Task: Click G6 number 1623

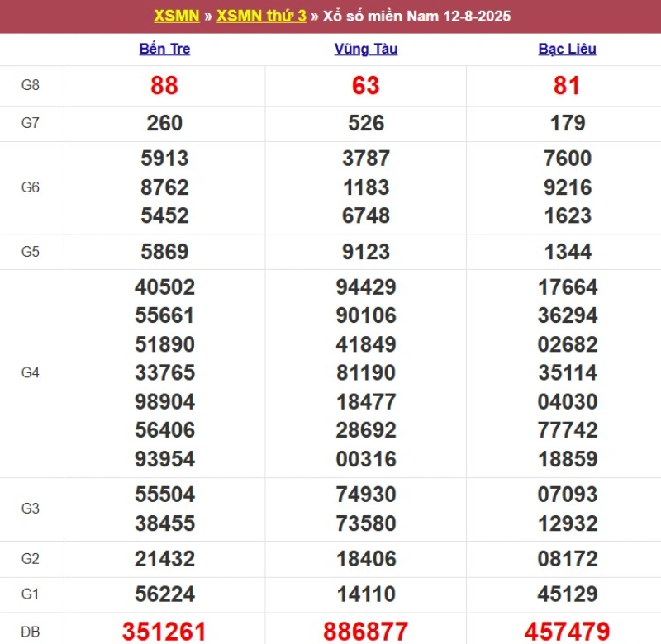Action: pos(568,215)
